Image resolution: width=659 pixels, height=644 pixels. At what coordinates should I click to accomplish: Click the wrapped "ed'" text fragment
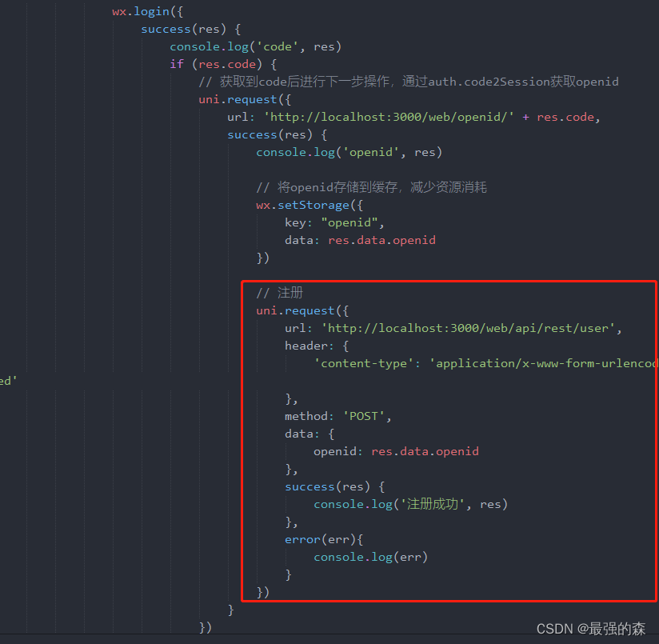pyautogui.click(x=9, y=381)
